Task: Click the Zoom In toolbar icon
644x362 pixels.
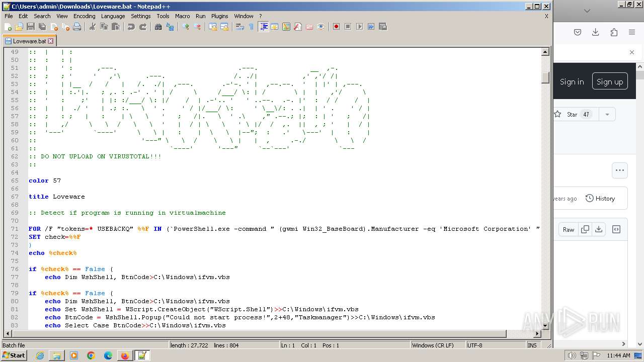Action: pyautogui.click(x=186, y=27)
